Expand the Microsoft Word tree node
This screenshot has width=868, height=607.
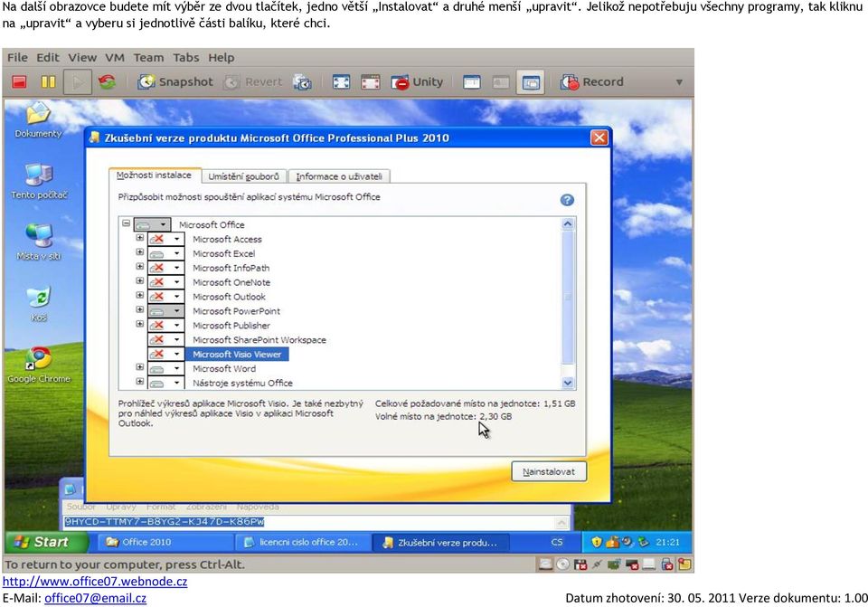(140, 368)
